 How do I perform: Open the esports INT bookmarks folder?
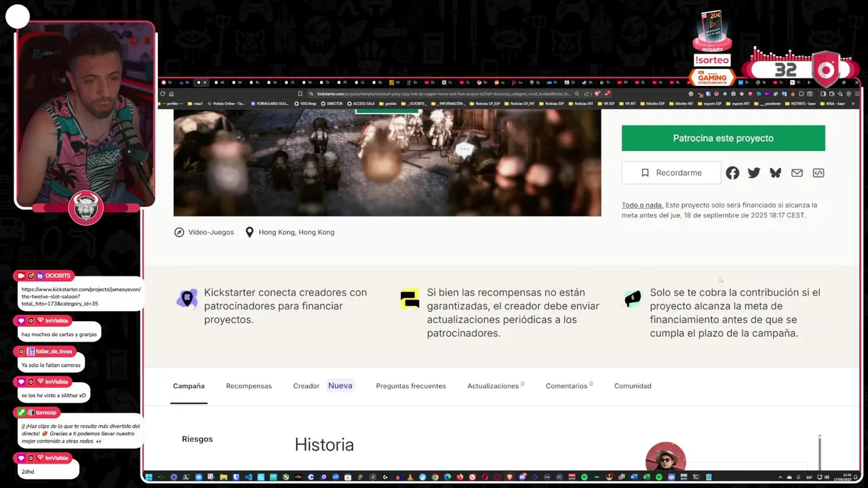737,104
